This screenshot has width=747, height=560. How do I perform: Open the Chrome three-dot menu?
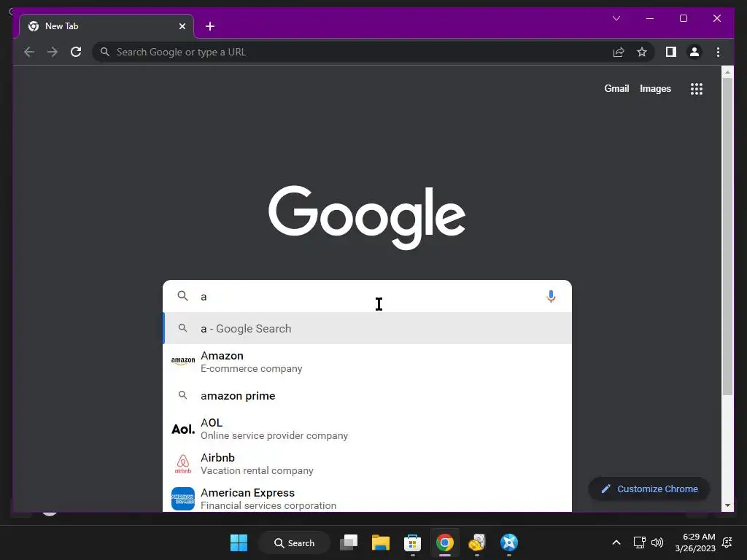tap(718, 52)
